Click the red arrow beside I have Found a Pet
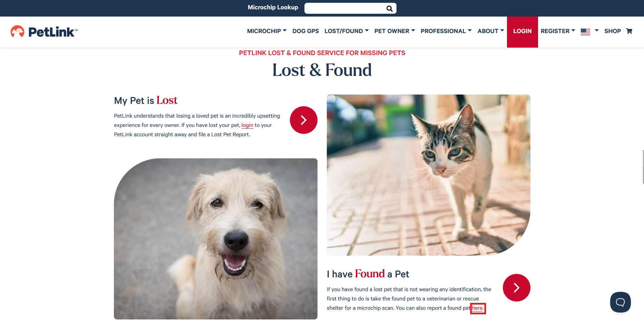The image size is (644, 326). point(517,288)
